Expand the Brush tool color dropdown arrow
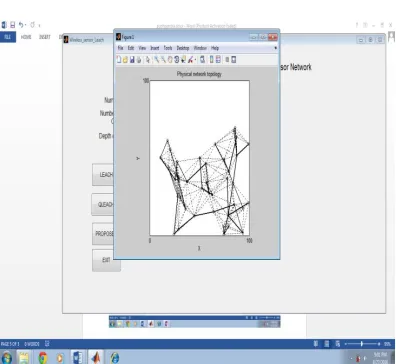 click(x=195, y=60)
